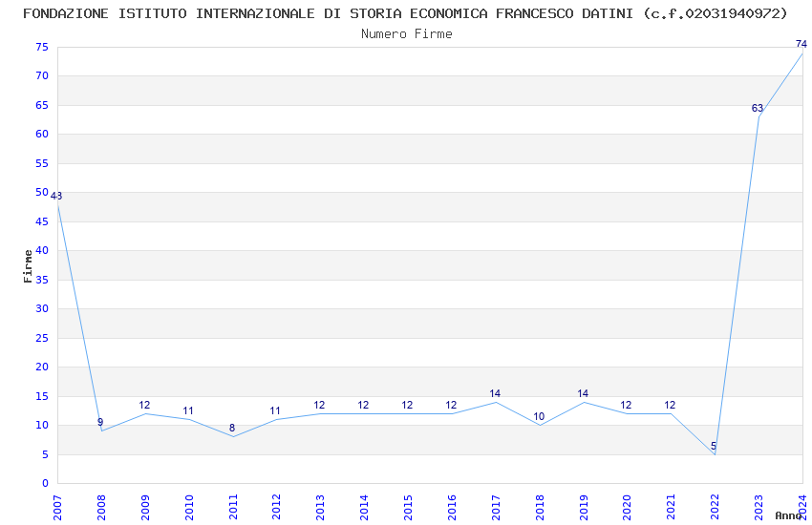Click the y-axis tick value 65
The width and height of the screenshot is (812, 525).
coord(42,105)
